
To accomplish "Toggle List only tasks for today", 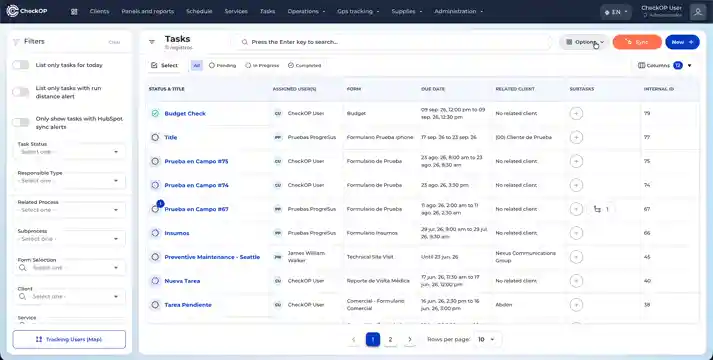I will (20, 65).
